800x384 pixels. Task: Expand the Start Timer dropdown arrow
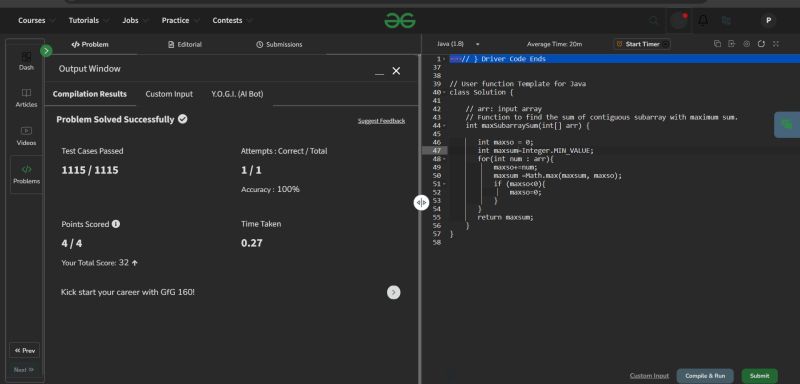tap(666, 44)
